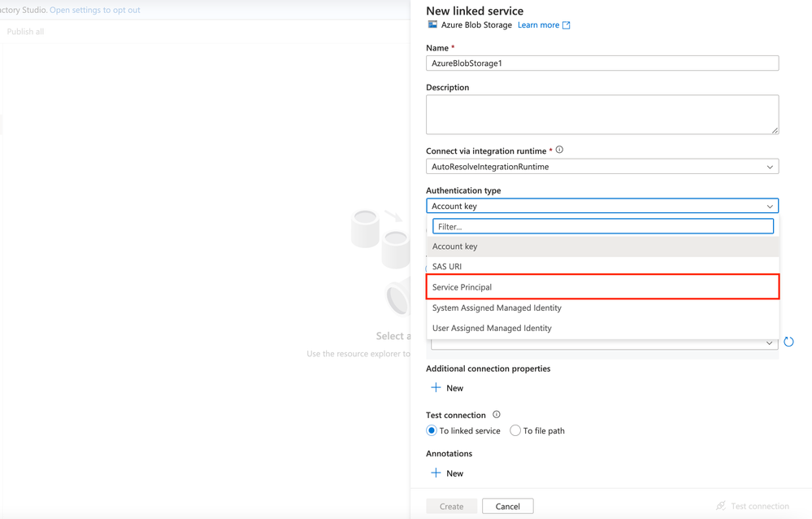The height and width of the screenshot is (519, 812).
Task: Click the Test connection plug icon
Action: click(720, 505)
